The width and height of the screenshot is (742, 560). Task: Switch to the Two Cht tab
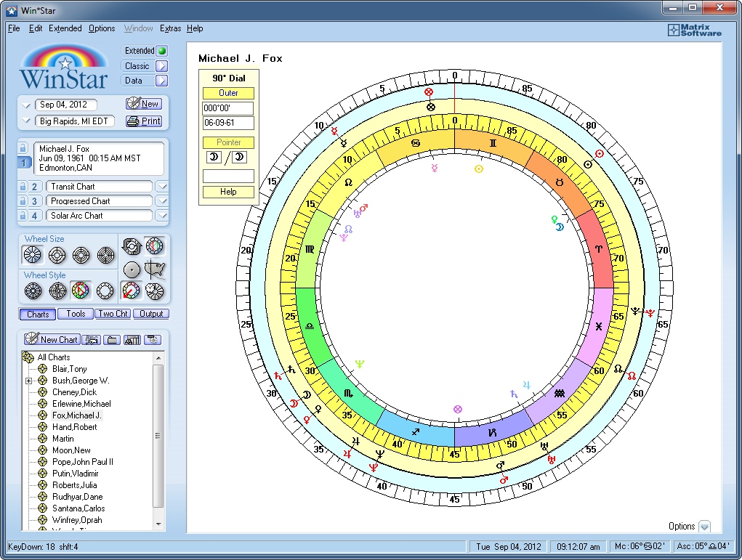click(x=113, y=314)
